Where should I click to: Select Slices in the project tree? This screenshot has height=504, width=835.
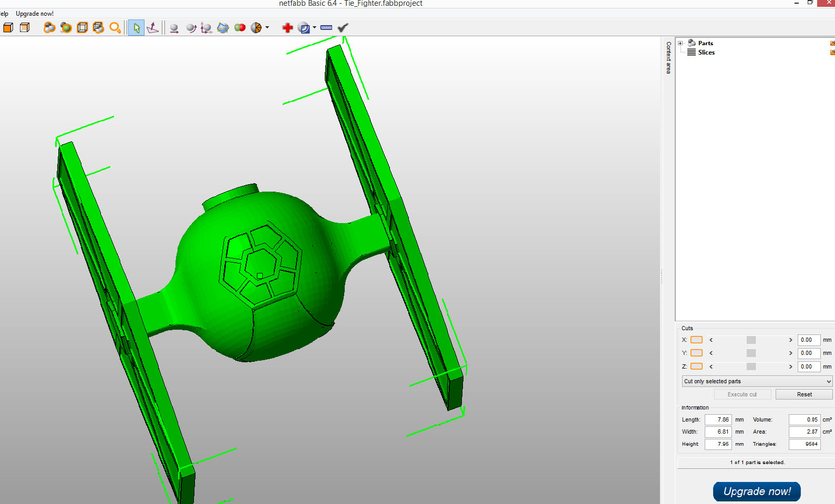click(x=706, y=52)
